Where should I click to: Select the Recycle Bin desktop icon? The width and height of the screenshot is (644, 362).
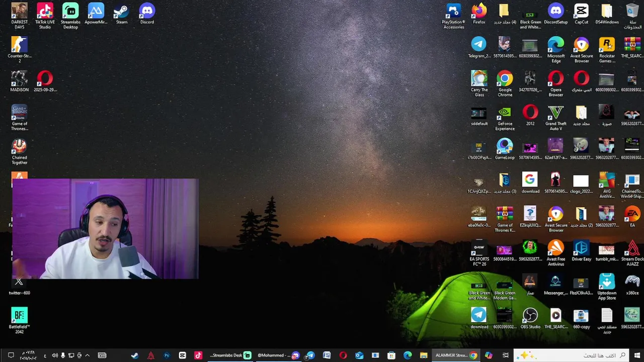[632, 16]
